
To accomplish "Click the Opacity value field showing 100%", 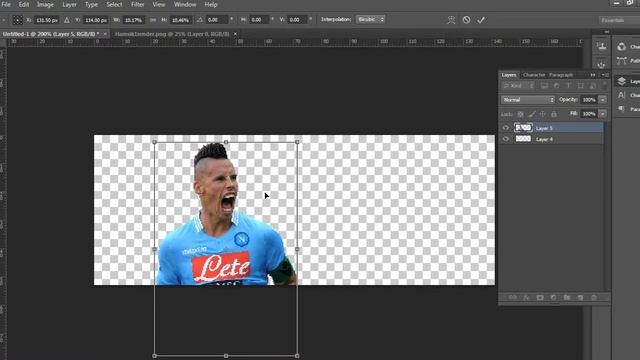I will click(x=589, y=100).
